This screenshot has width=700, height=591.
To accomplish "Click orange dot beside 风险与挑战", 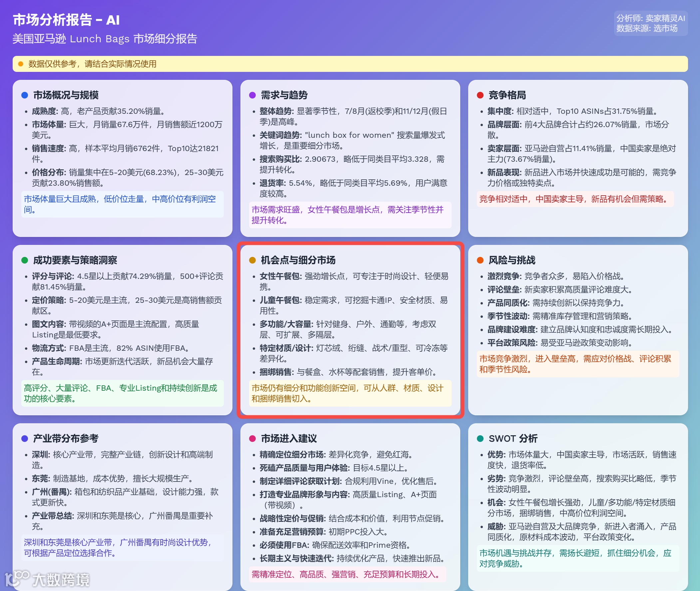I will (480, 260).
